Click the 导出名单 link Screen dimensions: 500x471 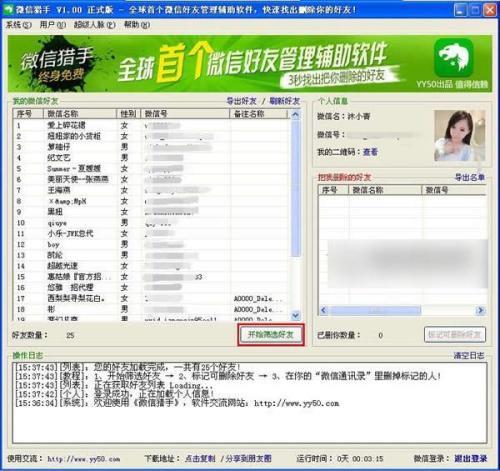(470, 177)
